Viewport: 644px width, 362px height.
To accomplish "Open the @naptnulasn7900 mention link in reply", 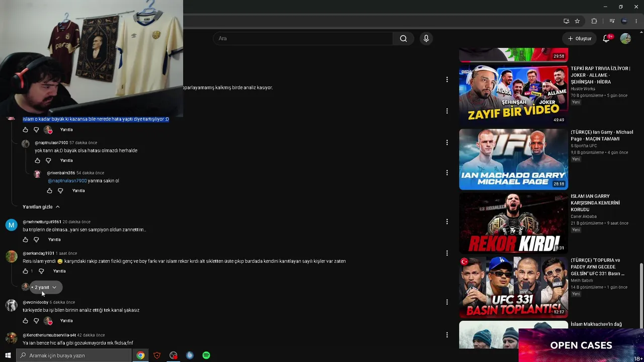I will [x=67, y=181].
